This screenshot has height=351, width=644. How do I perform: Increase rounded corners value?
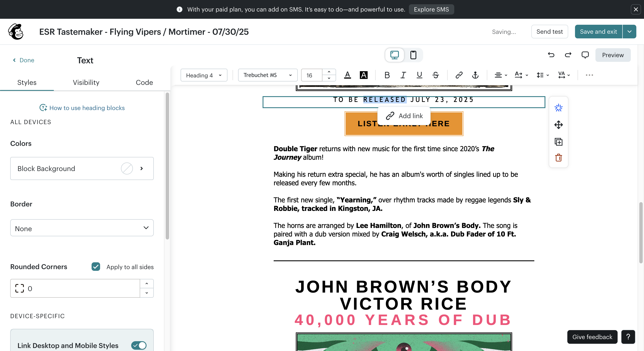(x=147, y=284)
